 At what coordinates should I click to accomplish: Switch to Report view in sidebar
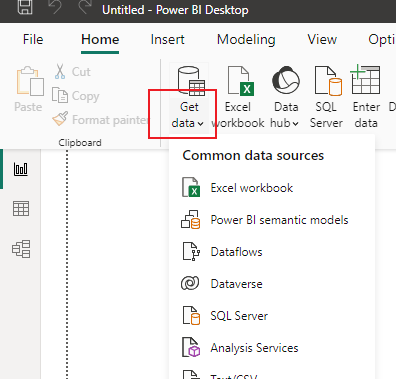click(21, 169)
